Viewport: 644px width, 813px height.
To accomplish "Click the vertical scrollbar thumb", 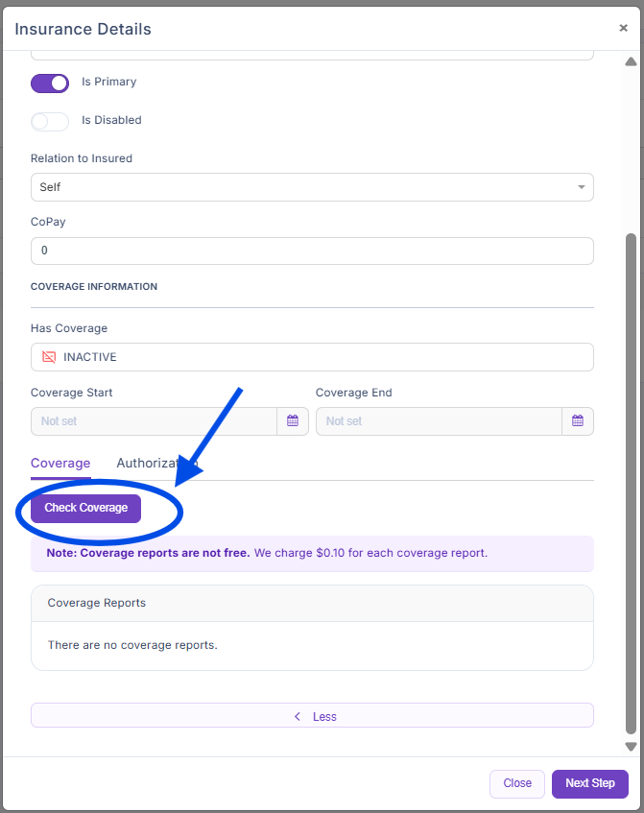I will tap(631, 480).
